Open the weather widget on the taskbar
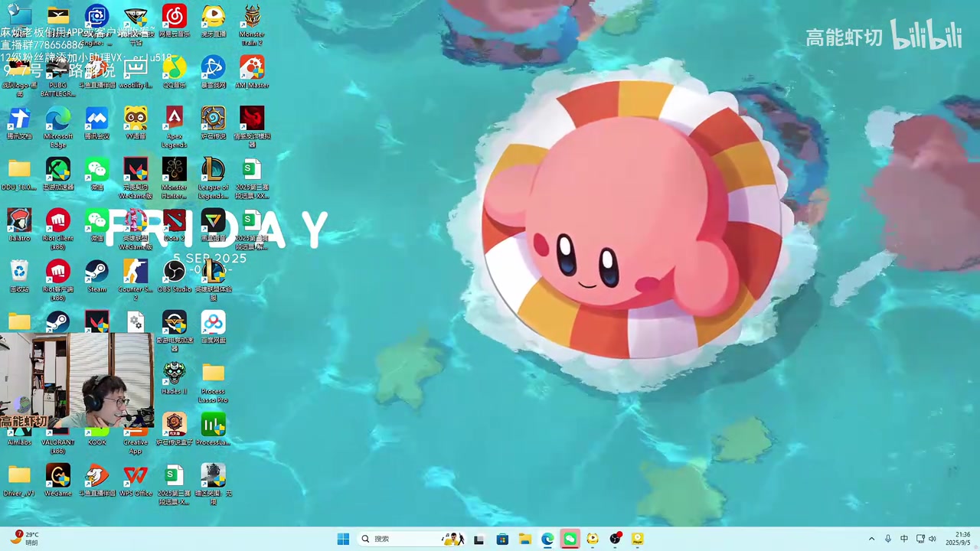This screenshot has height=551, width=980. [24, 539]
